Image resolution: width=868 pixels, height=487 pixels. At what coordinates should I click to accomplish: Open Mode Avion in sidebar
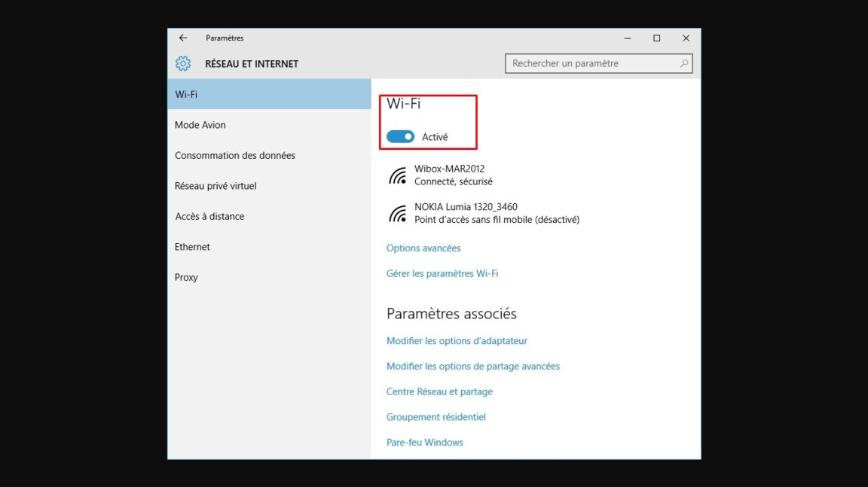200,125
